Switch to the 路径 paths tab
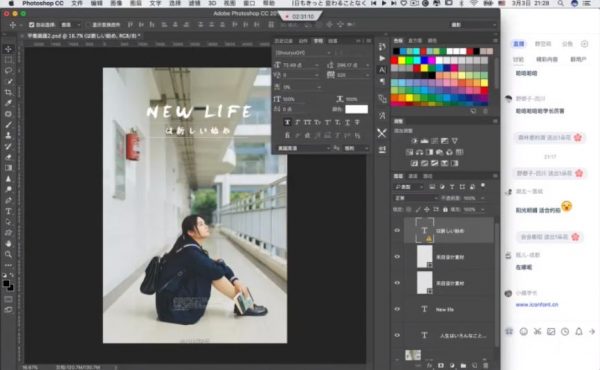Viewport: 600px width, 370px height. click(x=427, y=176)
